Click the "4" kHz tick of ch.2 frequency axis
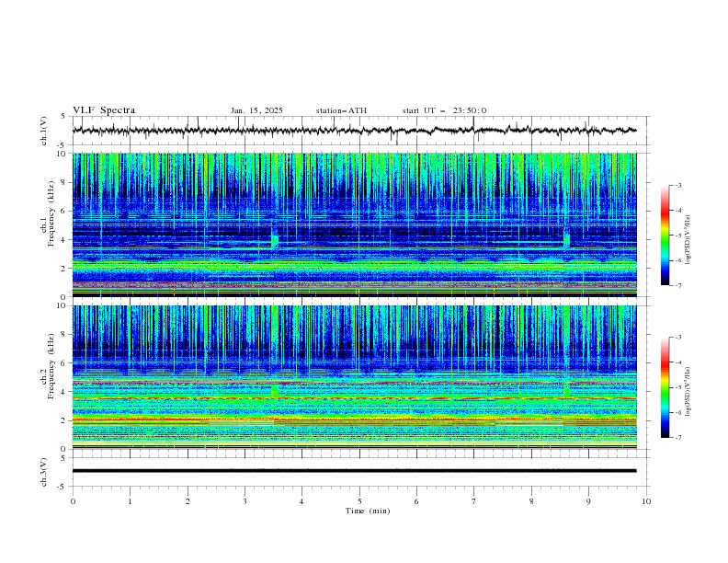Screen dimensions: 728x563 click(x=64, y=392)
